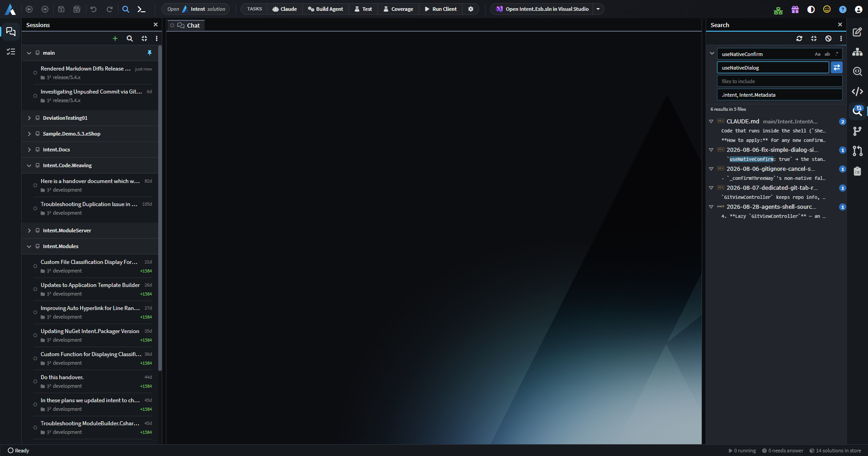Open the code tags icon in right sidebar
Viewport: 868px width, 456px height.
coord(857,92)
